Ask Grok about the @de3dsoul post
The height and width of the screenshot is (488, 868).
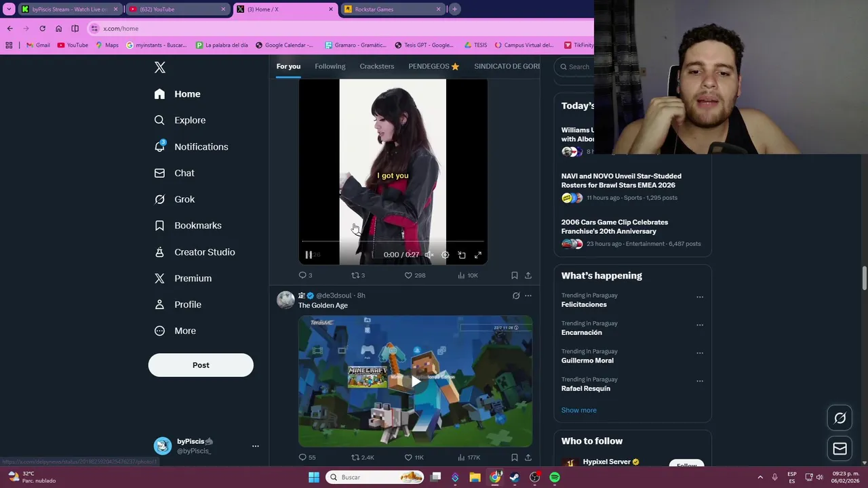(x=516, y=296)
